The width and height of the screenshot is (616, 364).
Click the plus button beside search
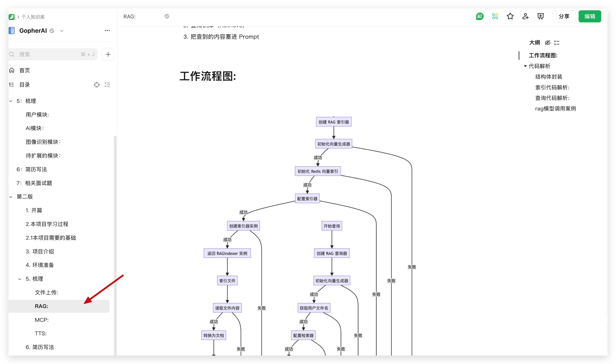click(x=108, y=54)
